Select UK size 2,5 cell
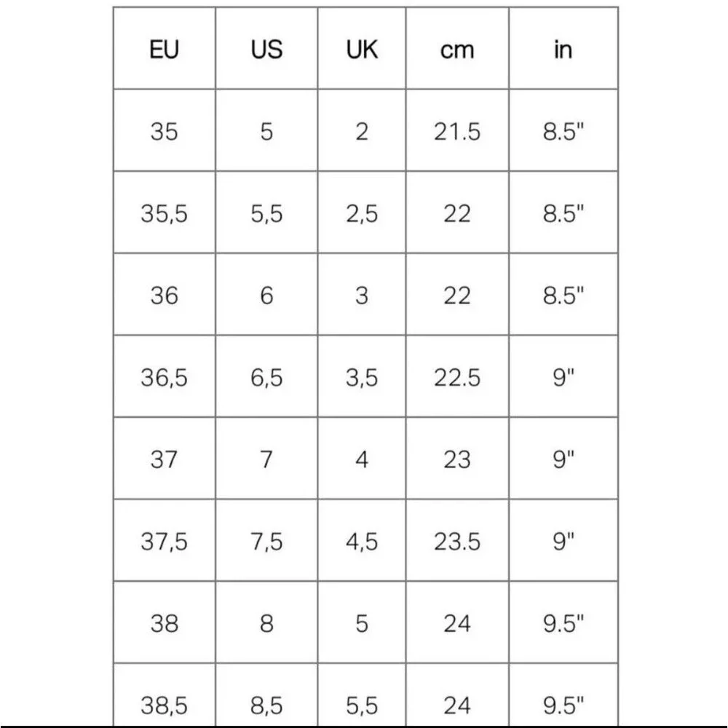This screenshot has width=728, height=728. pyautogui.click(x=362, y=213)
